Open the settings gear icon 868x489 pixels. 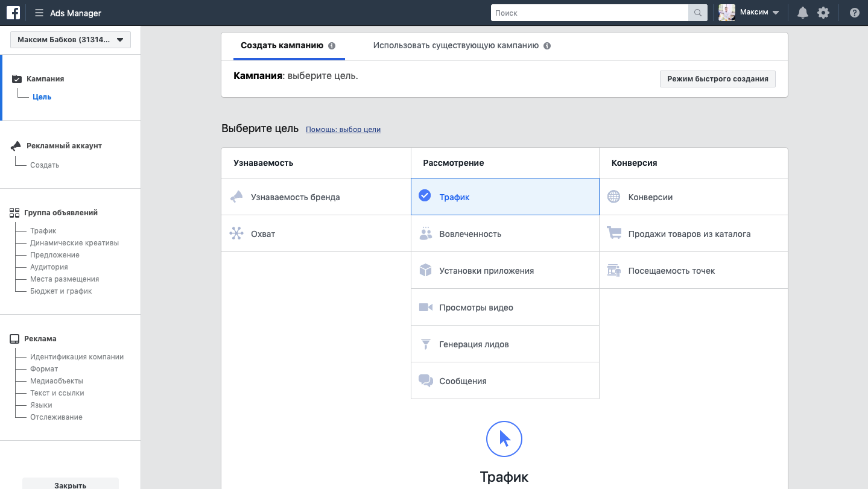[x=823, y=13]
